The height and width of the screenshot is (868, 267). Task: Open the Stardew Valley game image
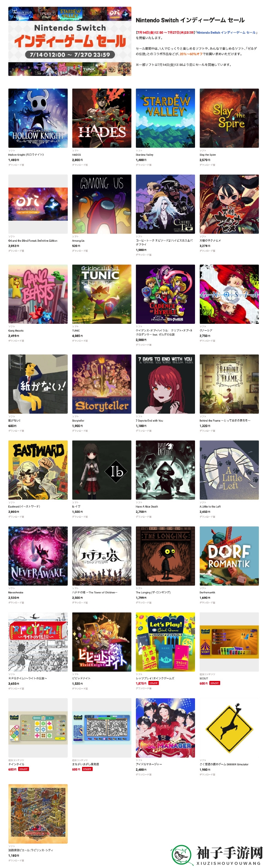pyautogui.click(x=166, y=118)
